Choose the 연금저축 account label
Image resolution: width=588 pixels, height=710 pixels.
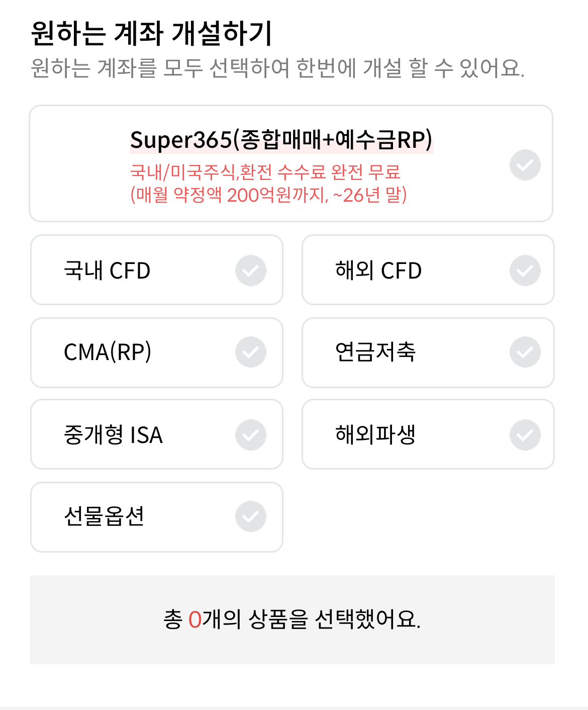click(x=375, y=352)
